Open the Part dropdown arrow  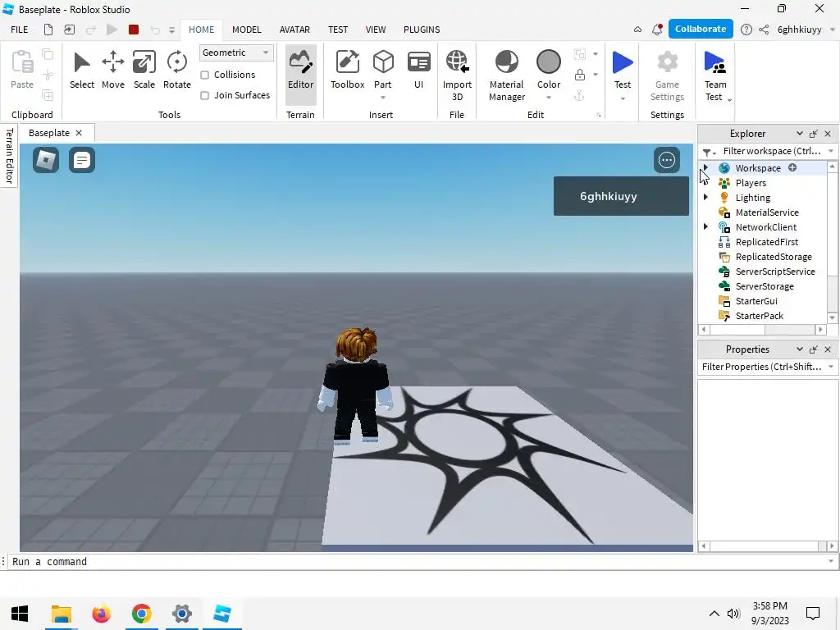pyautogui.click(x=383, y=98)
